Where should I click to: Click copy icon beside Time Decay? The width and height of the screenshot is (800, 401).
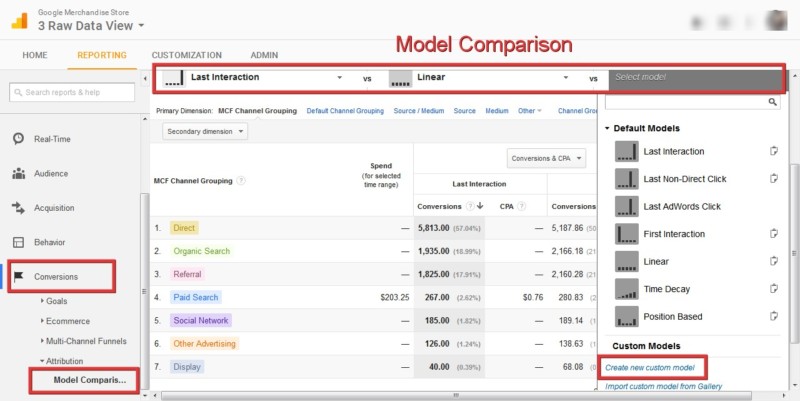(x=774, y=289)
